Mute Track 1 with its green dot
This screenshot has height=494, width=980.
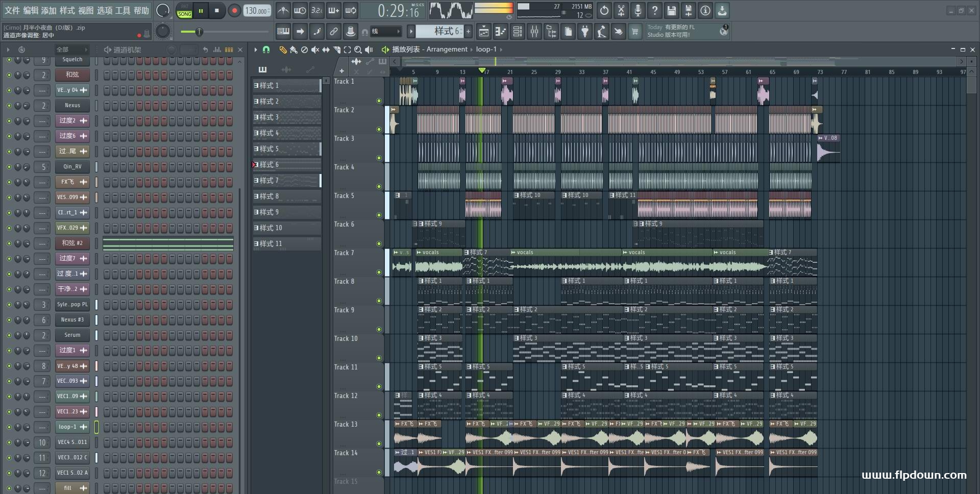[379, 101]
